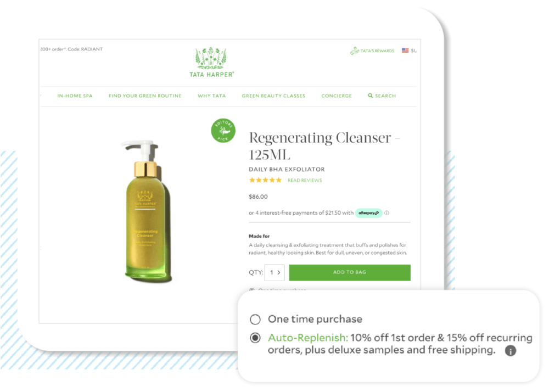Click the Afterpay logo badge
Screen dimensions: 549x392
click(x=368, y=213)
